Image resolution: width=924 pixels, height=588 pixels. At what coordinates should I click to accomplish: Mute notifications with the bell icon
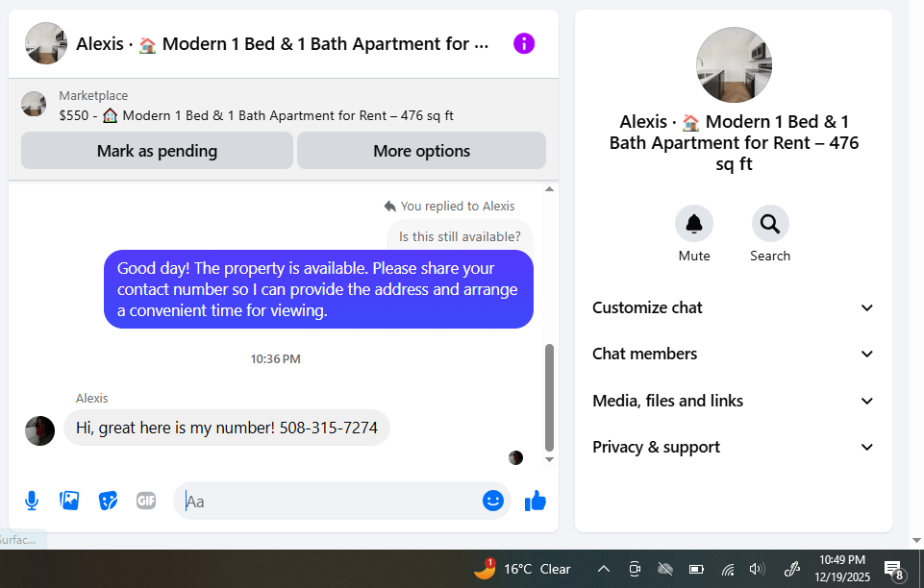pyautogui.click(x=694, y=224)
